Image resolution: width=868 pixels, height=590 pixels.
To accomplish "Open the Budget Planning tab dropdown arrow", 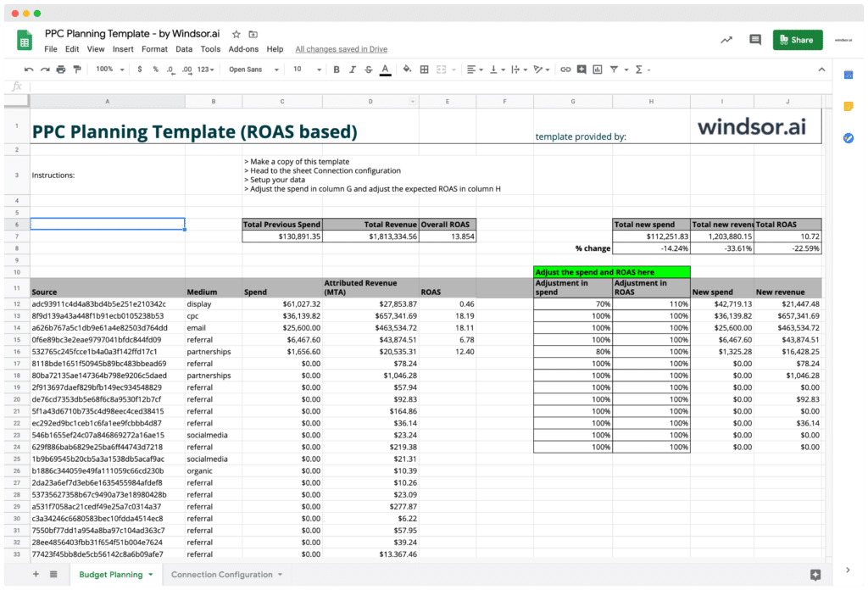I will (x=151, y=575).
